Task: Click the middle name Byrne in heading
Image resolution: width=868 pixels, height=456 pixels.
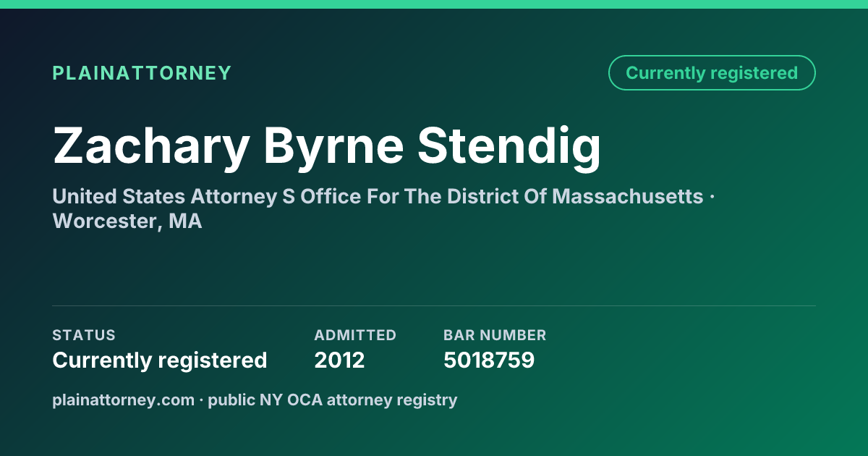Action: tap(333, 147)
